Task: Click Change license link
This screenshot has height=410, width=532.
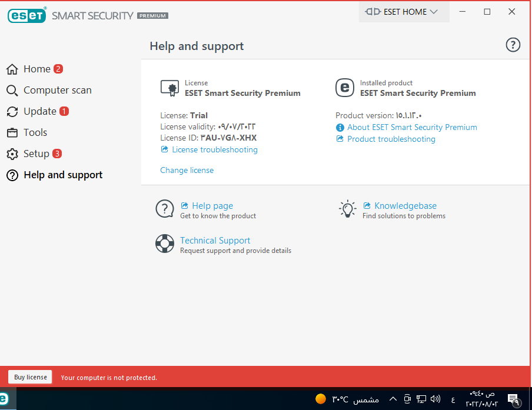Action: 187,170
